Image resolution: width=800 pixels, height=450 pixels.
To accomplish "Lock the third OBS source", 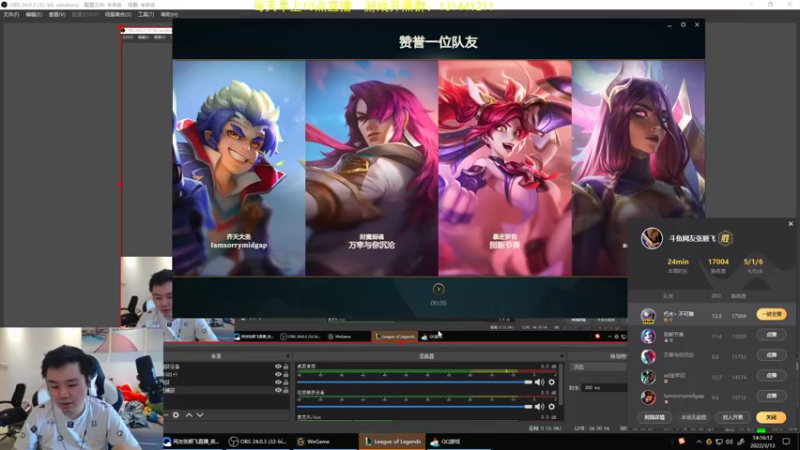I will tap(286, 382).
